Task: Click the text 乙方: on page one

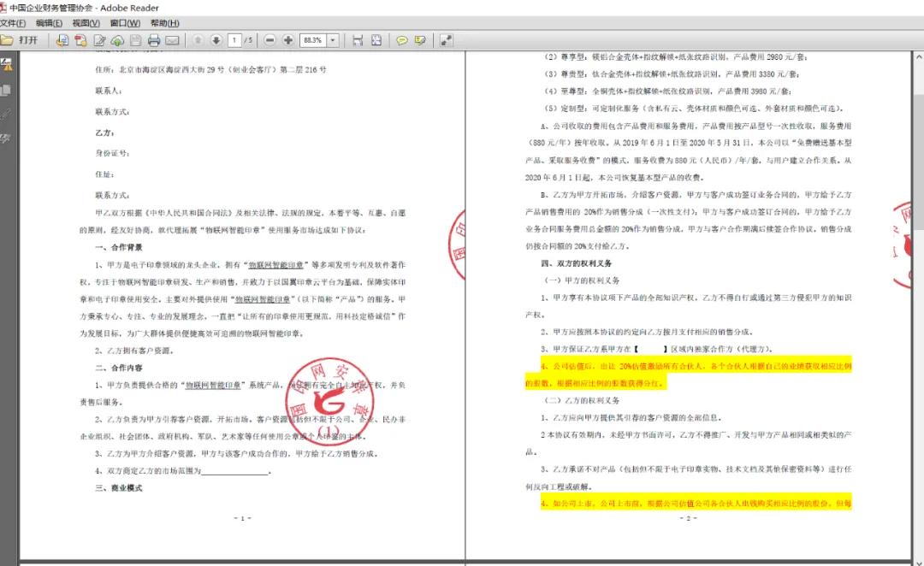Action: pyautogui.click(x=104, y=133)
